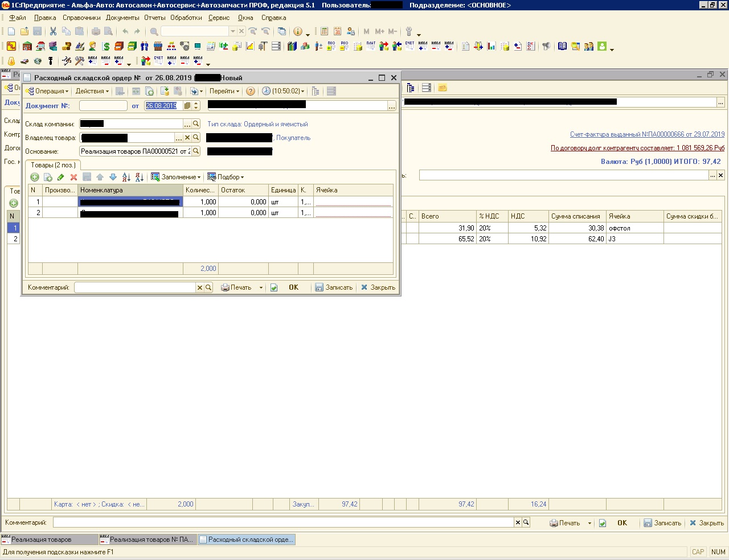Open the Печать arrow in background window
The image size is (729, 560).
point(589,523)
